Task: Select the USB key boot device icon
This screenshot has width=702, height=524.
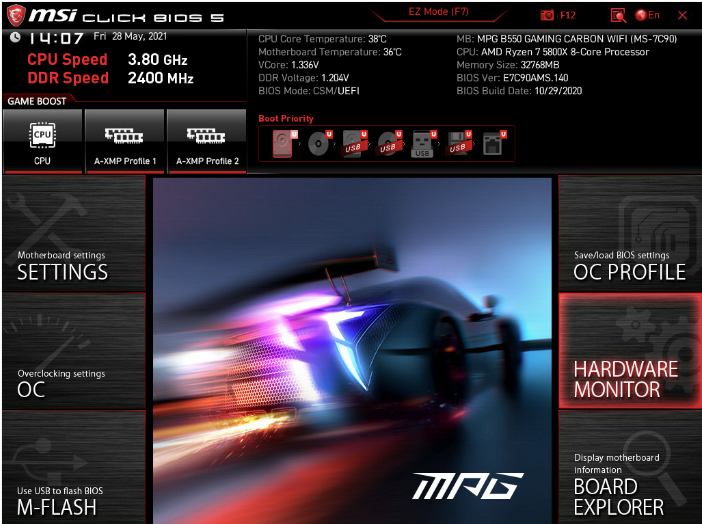Action: (424, 144)
